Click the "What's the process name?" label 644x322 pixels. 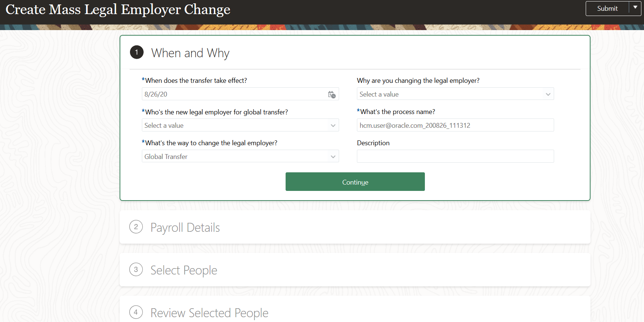(397, 112)
